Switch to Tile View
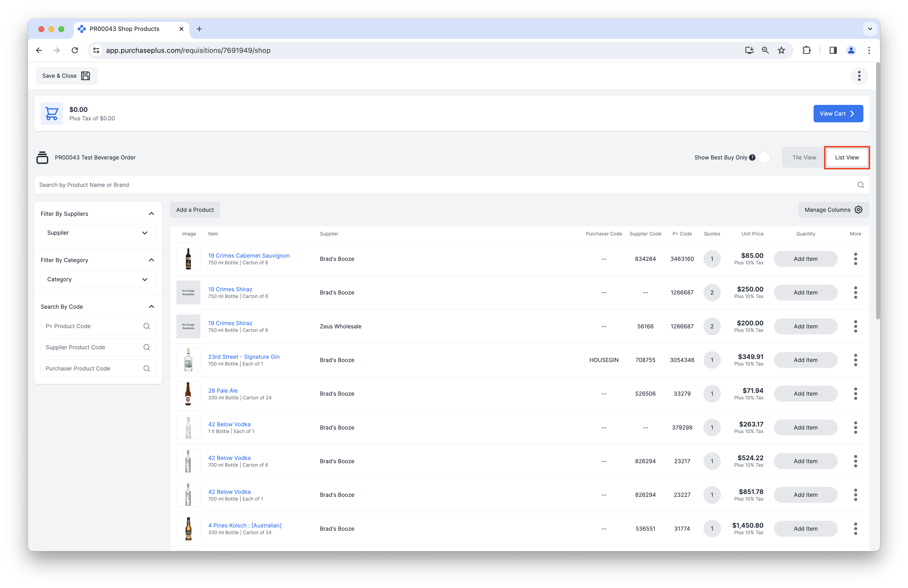Screen dimensions: 908x588 click(804, 157)
